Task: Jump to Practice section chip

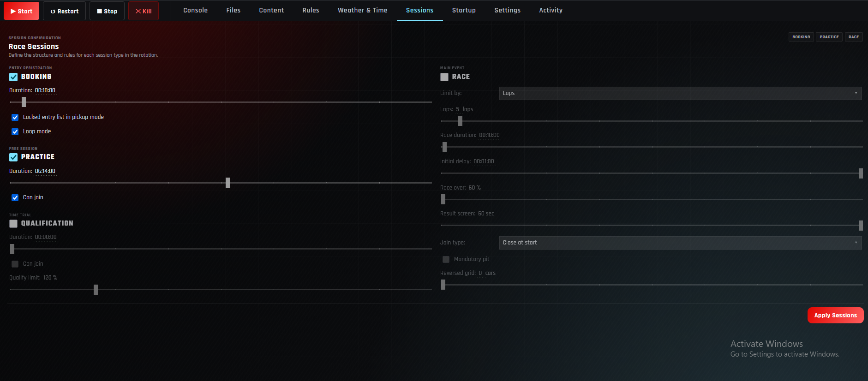Action: coord(829,37)
